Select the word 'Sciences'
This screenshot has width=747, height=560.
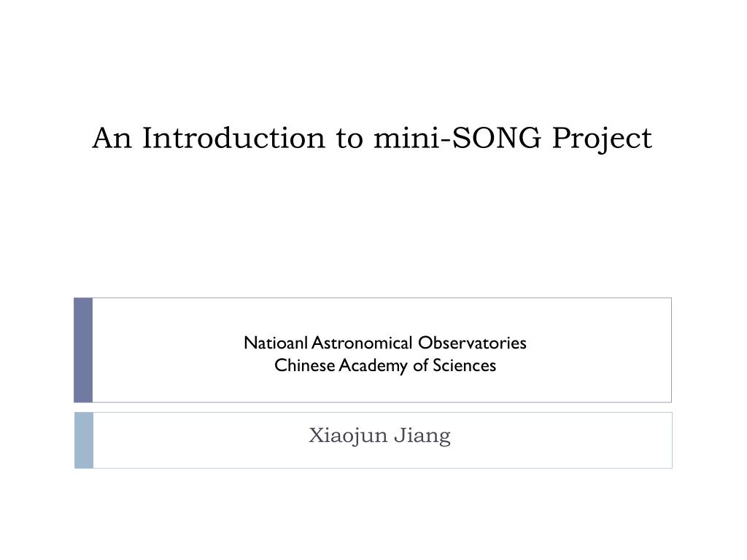point(464,365)
